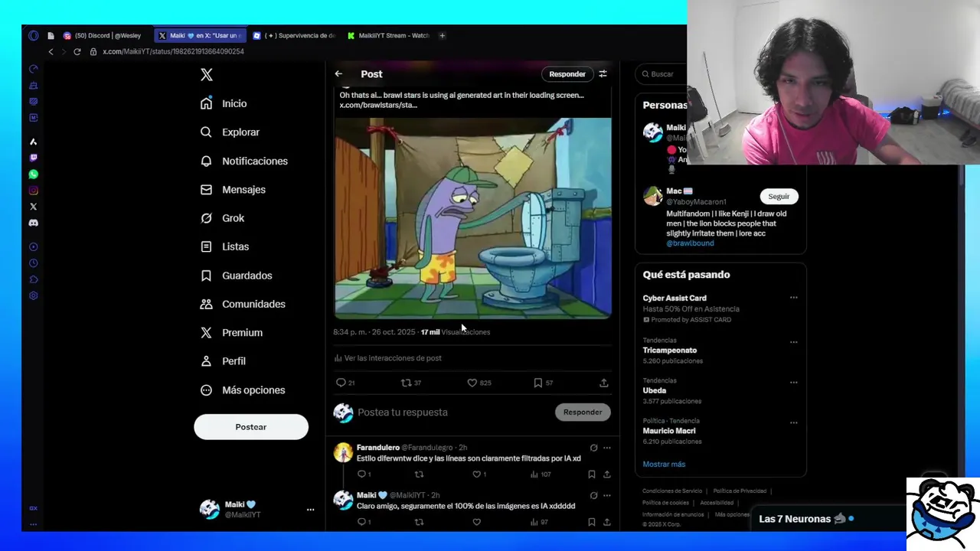Open a new browser tab
Screen dimensions: 980x551
442,35
